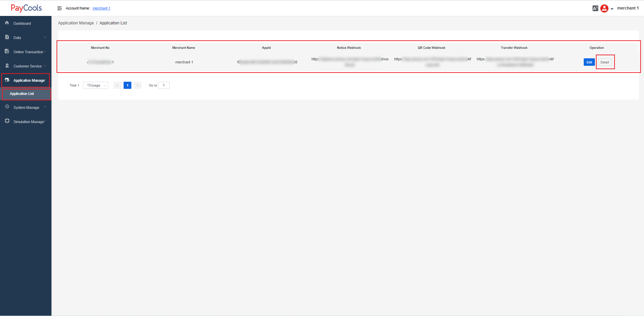Click the Dashboard home icon
Screen dimensions: 644x316
(x=7, y=23)
